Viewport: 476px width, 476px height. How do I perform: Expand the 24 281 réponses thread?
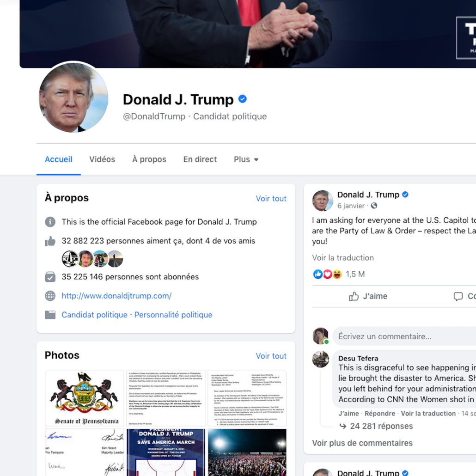[381, 426]
